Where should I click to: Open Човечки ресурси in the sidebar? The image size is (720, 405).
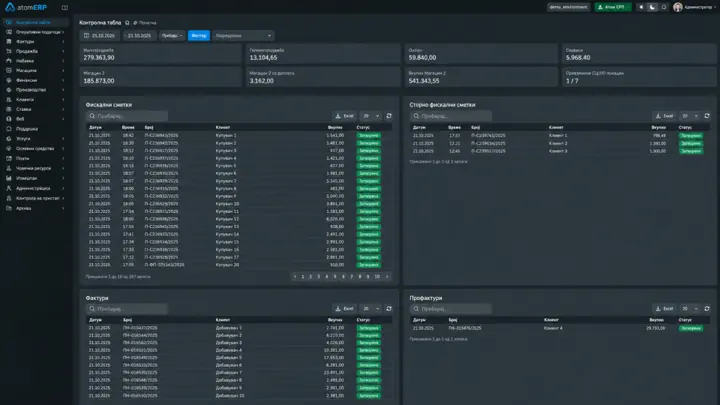[x=36, y=169]
